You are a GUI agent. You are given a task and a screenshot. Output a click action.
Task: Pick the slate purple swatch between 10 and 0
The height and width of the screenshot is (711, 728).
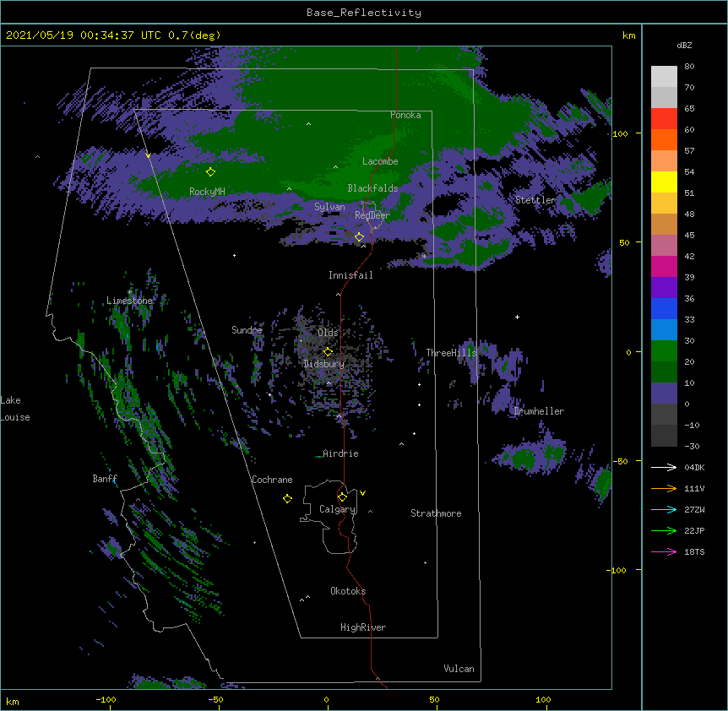[x=664, y=393]
